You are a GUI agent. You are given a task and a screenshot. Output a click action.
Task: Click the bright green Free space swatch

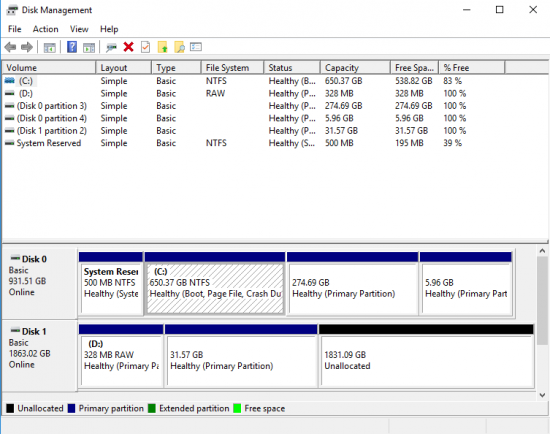(237, 408)
